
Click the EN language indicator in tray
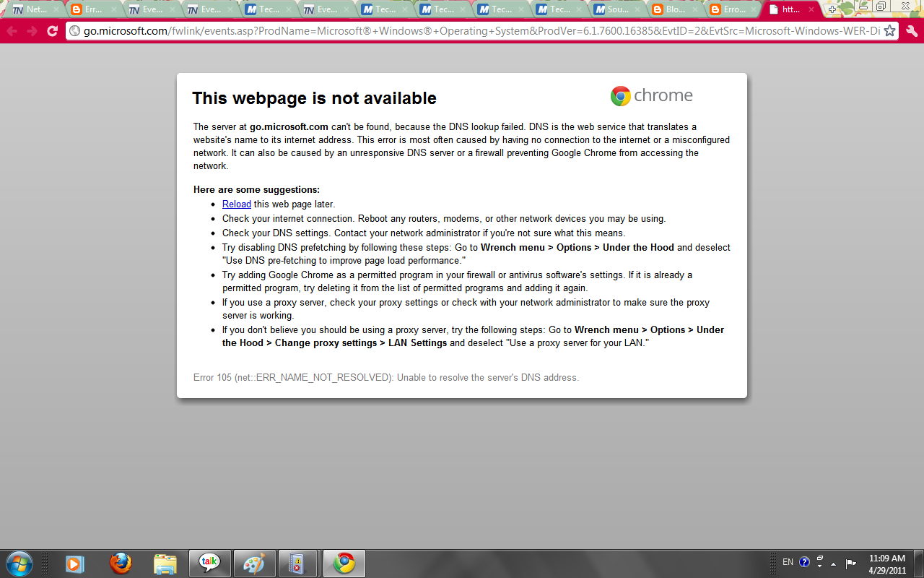click(x=788, y=562)
